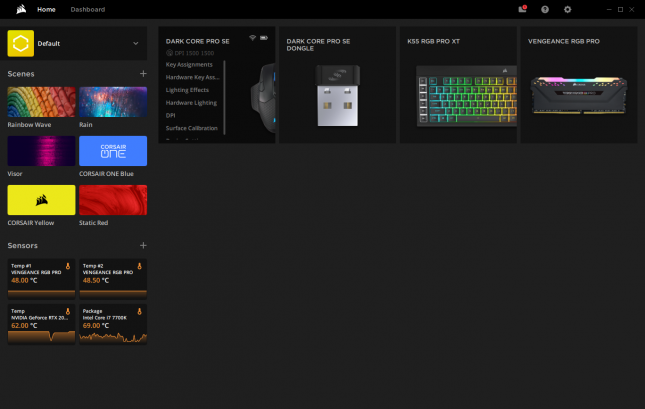Image resolution: width=645 pixels, height=409 pixels.
Task: Click the DARK CORE PRO SE title
Action: [x=197, y=42]
